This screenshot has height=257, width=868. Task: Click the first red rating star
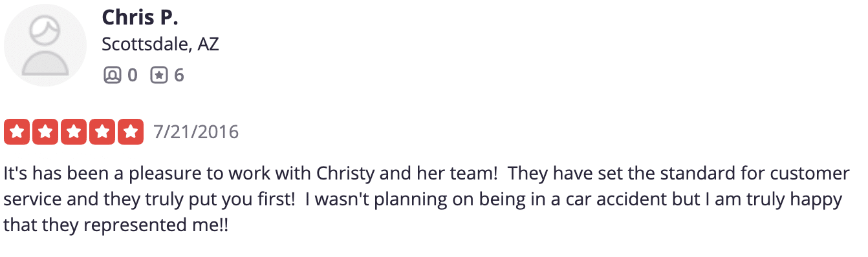pos(17,132)
